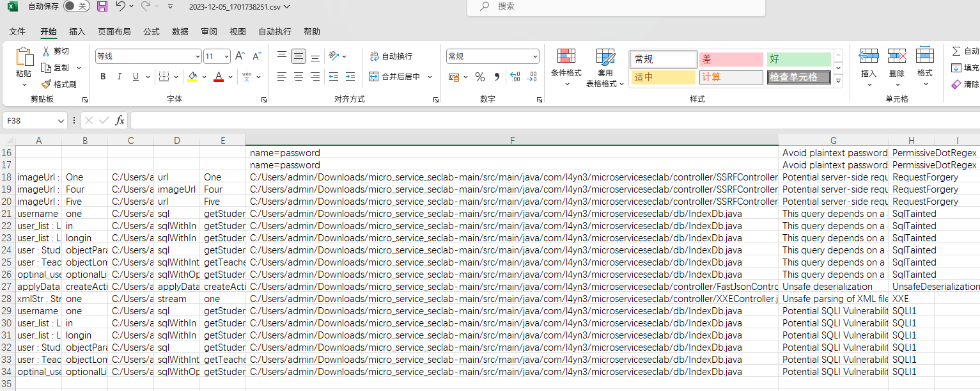Apply the 检查单元格 cell style
This screenshot has height=391, width=980.
pos(798,77)
